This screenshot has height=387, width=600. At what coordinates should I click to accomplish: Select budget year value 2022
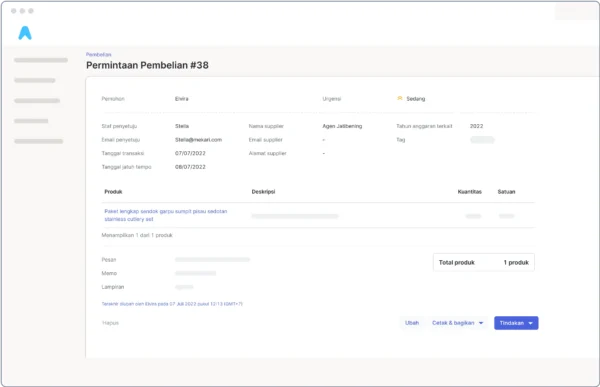[476, 126]
